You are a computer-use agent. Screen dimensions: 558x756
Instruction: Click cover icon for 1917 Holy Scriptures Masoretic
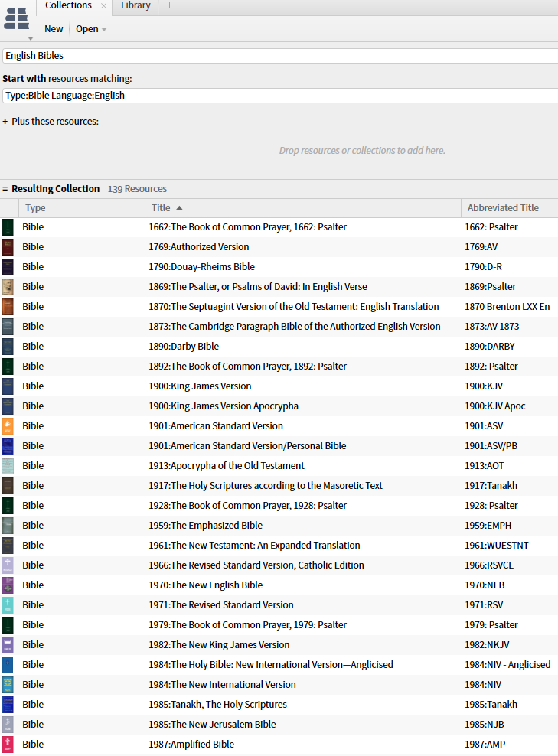8,486
